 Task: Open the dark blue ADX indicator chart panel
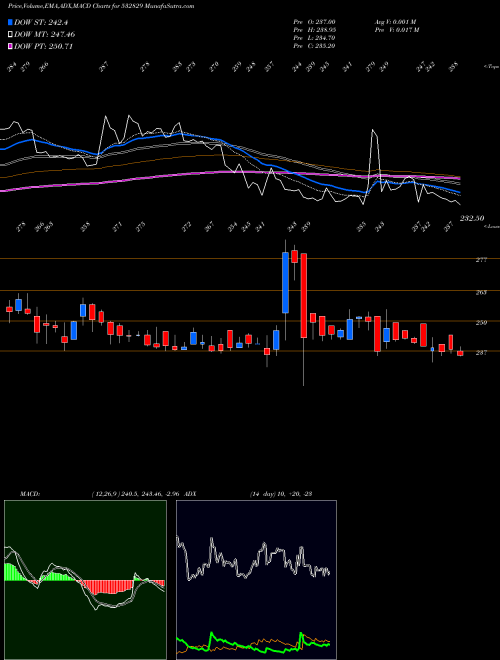[256, 580]
